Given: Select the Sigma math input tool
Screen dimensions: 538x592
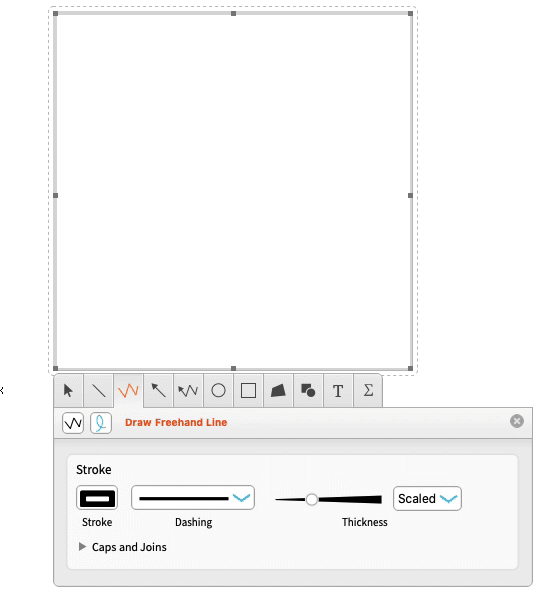Looking at the screenshot, I should [368, 391].
